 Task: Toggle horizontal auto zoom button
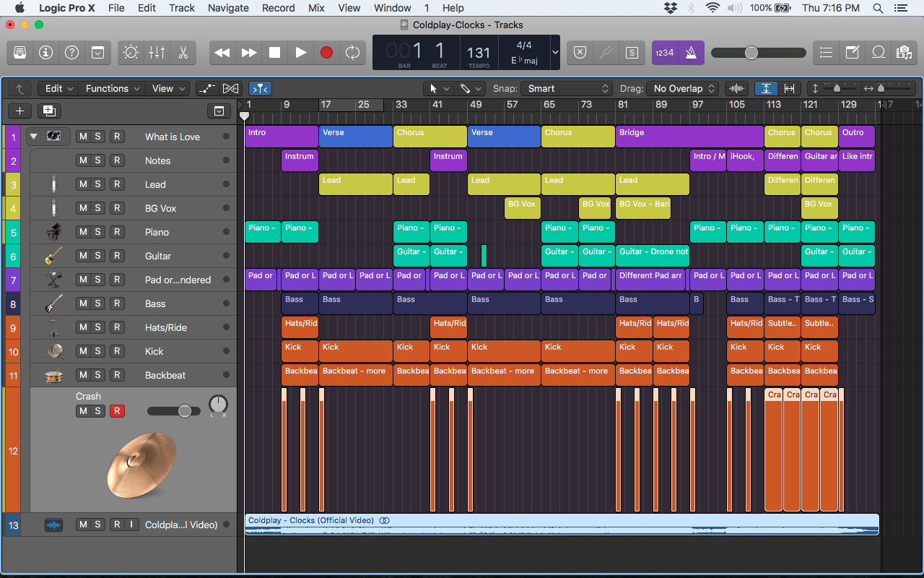pyautogui.click(x=789, y=88)
